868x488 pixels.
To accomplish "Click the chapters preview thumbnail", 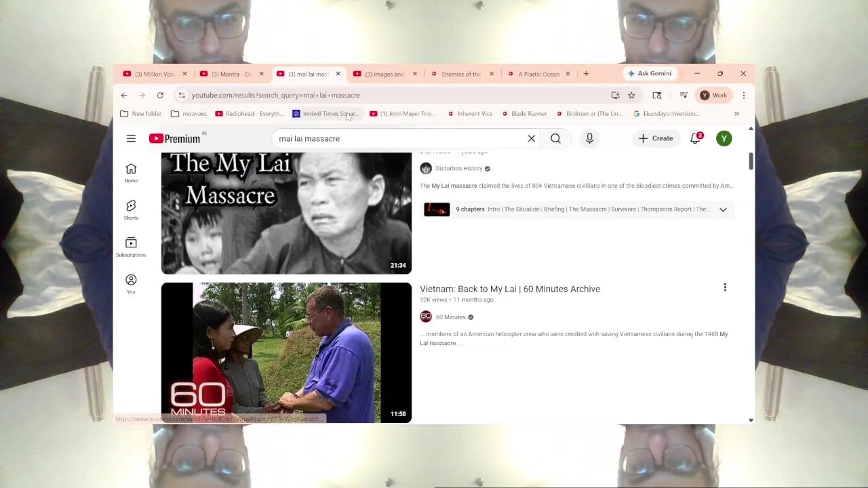I will (x=437, y=209).
